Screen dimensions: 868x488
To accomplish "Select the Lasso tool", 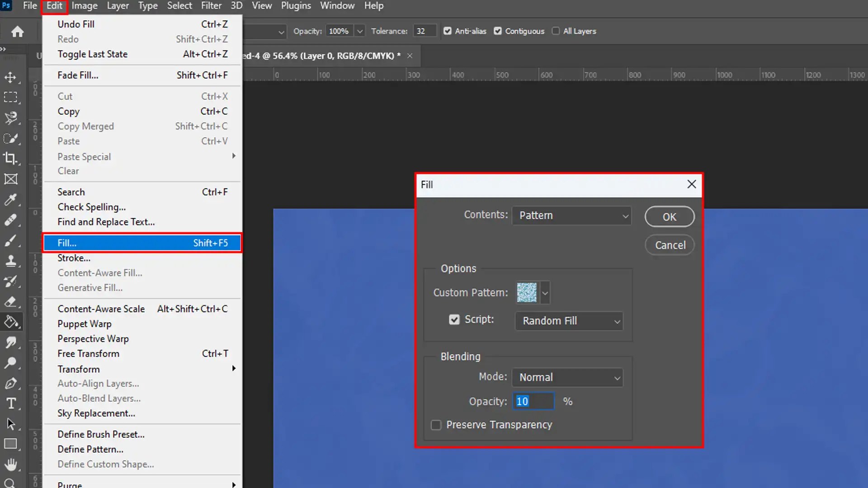I will (11, 118).
